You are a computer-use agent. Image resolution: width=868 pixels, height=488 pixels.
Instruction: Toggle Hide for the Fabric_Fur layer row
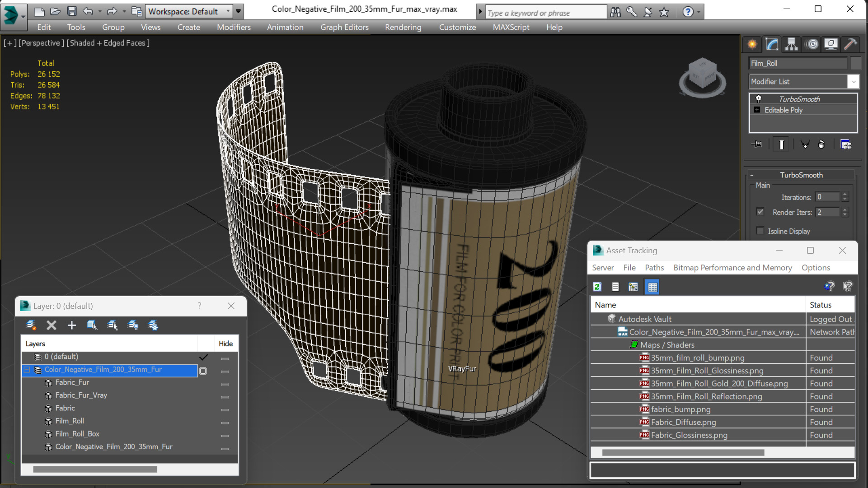(225, 384)
